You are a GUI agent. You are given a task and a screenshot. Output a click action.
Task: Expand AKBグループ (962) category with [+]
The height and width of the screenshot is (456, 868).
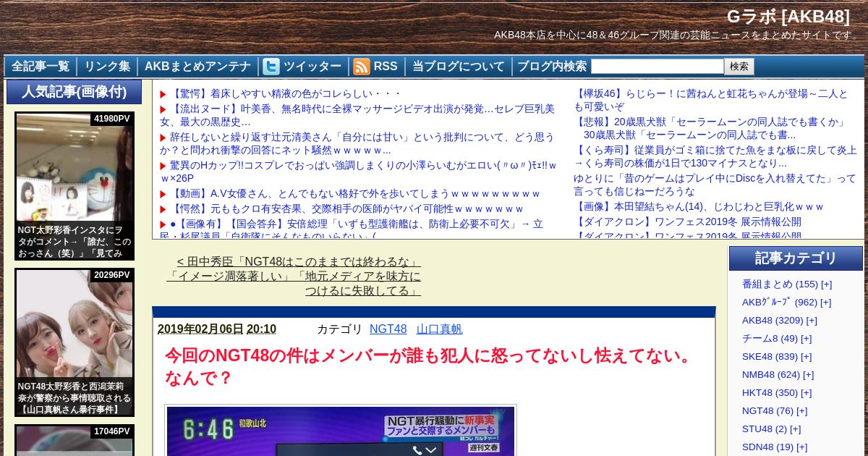[825, 303]
